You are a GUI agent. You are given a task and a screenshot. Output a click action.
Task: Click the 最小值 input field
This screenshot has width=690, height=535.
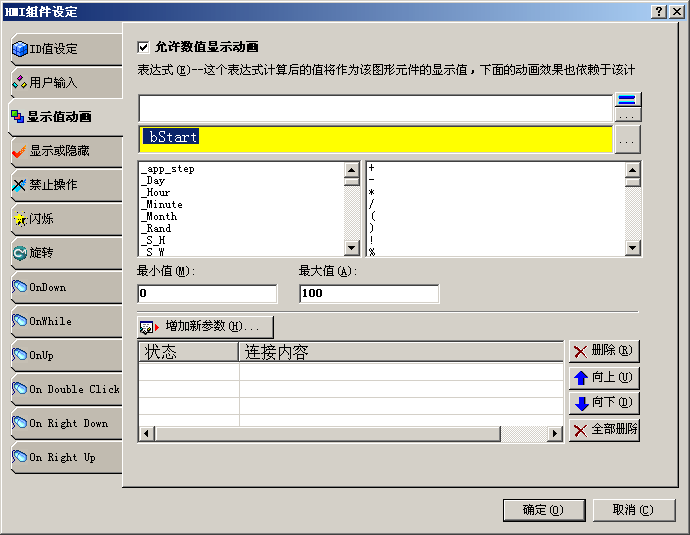tap(207, 294)
